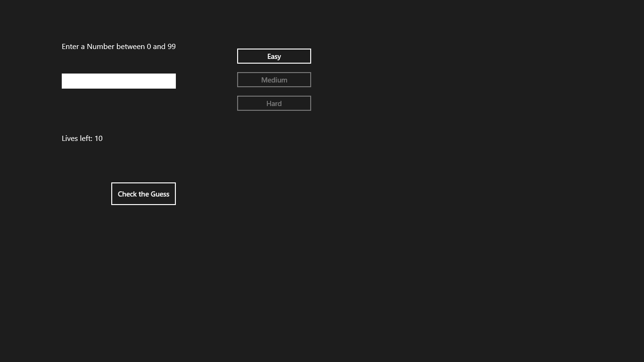Switch to Hard difficulty
Screen dimensions: 644x362
274,103
